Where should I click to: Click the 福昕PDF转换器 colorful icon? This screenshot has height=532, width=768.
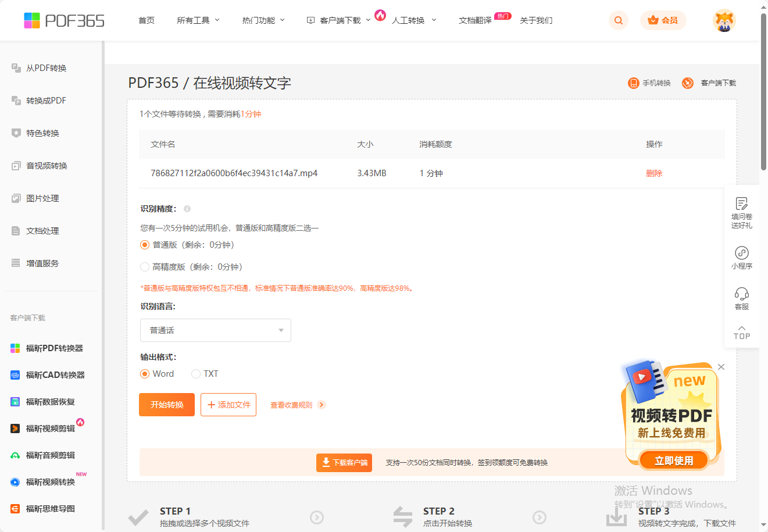[x=15, y=348]
